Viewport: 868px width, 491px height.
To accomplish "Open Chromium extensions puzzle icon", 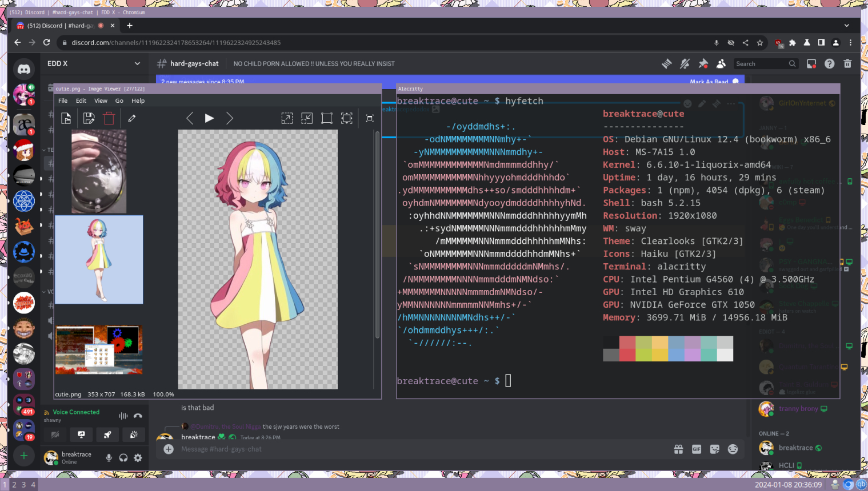I will pos(793,42).
